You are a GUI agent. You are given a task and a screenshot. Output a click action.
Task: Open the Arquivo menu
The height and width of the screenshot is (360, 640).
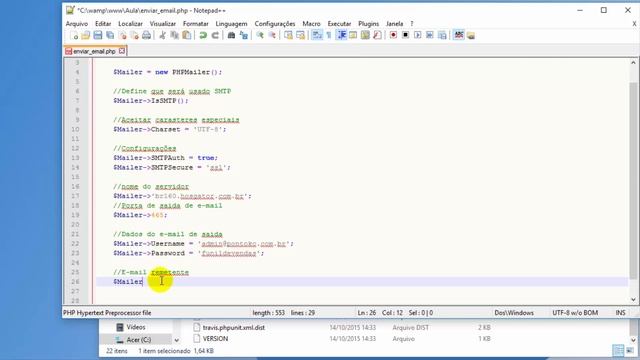pyautogui.click(x=77, y=24)
